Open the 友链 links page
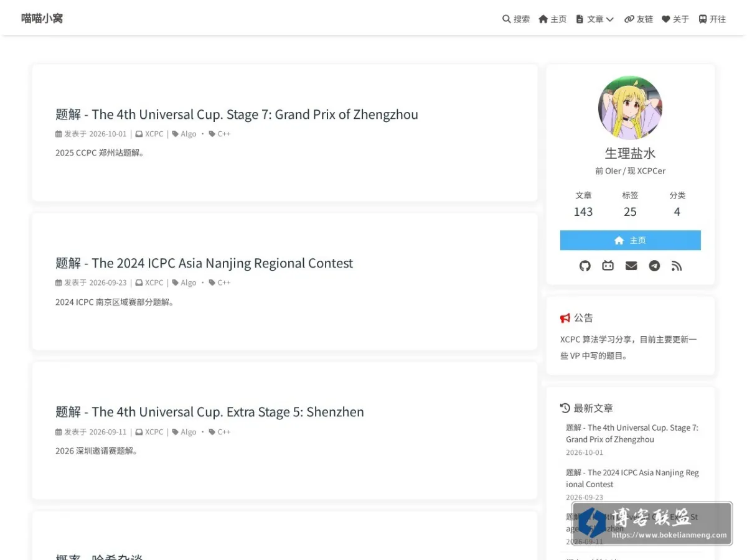 tap(639, 19)
